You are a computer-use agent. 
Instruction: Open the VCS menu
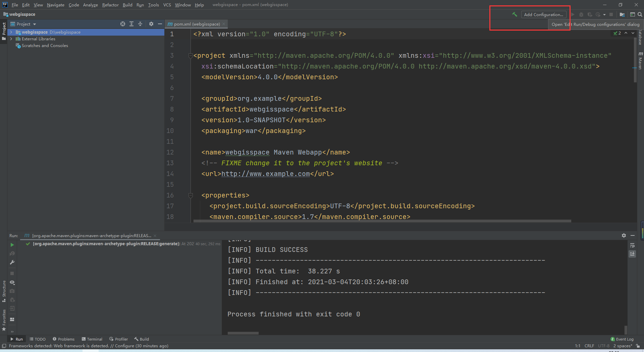tap(167, 5)
